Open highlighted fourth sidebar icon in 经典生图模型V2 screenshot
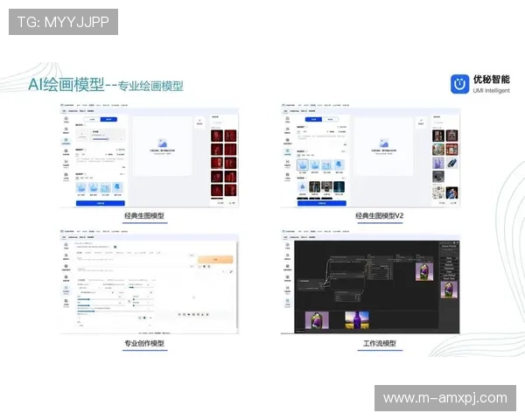The image size is (525, 420). (288, 151)
